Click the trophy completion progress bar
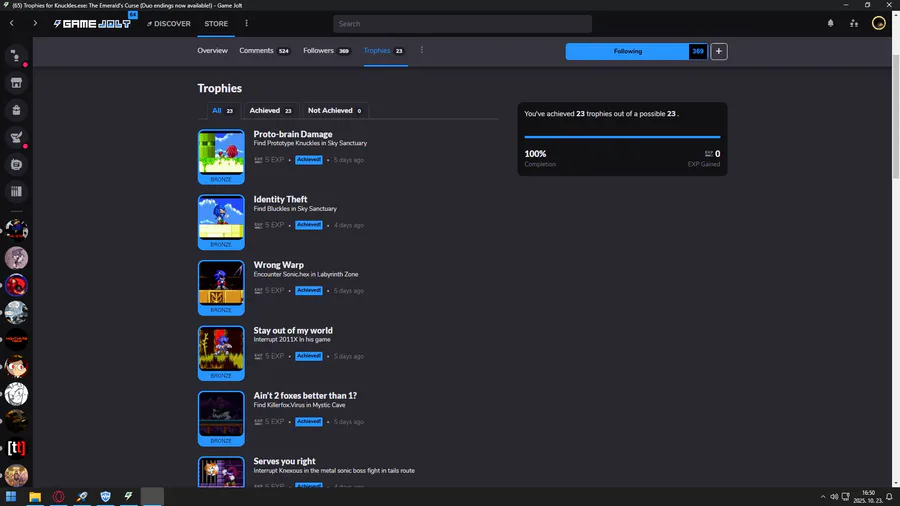This screenshot has width=900, height=506. 622,137
